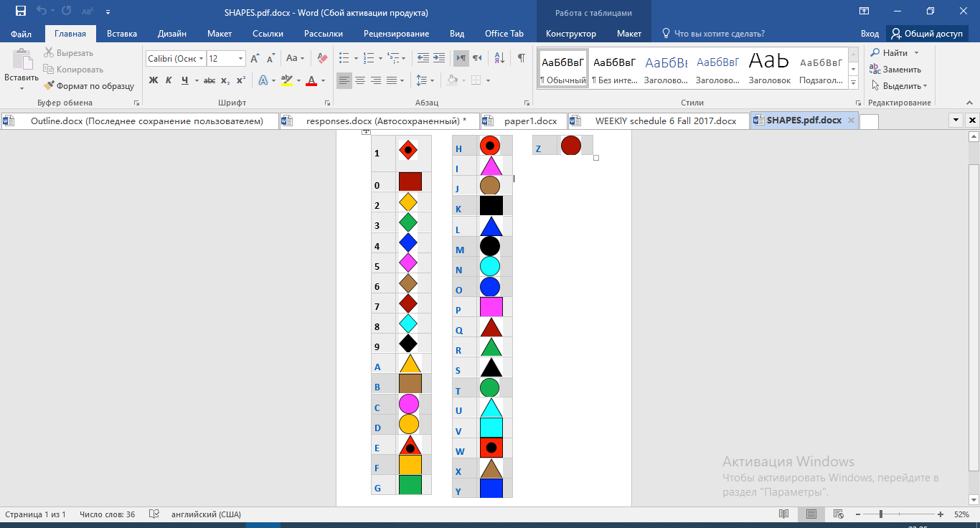
Task: Toggle justify paragraph alignment
Action: 392,80
